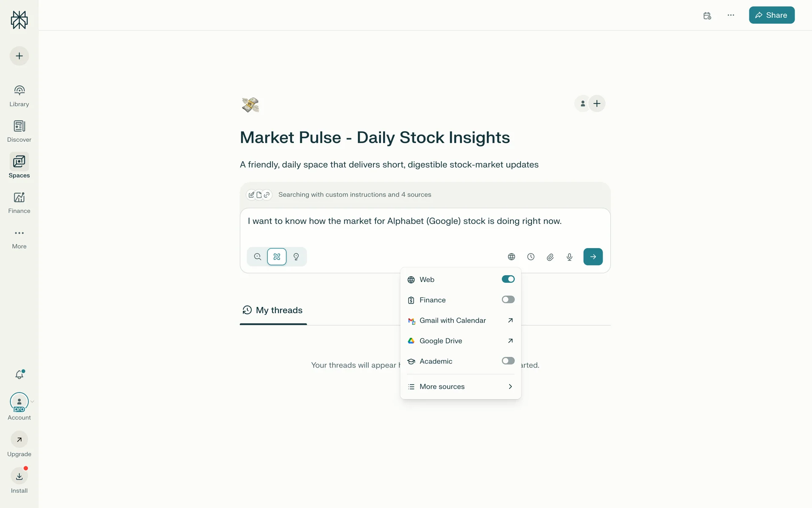The width and height of the screenshot is (812, 508).
Task: Switch to My threads tab
Action: (273, 310)
